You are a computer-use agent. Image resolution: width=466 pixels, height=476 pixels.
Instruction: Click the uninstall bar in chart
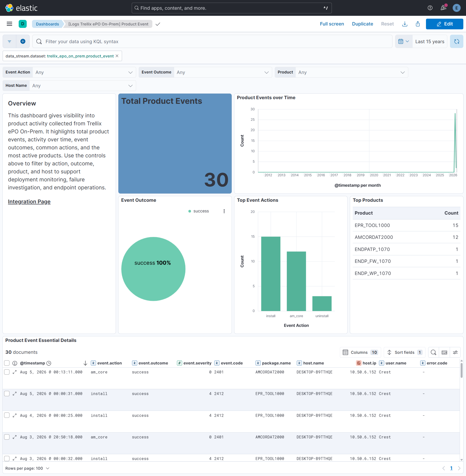pyautogui.click(x=322, y=303)
